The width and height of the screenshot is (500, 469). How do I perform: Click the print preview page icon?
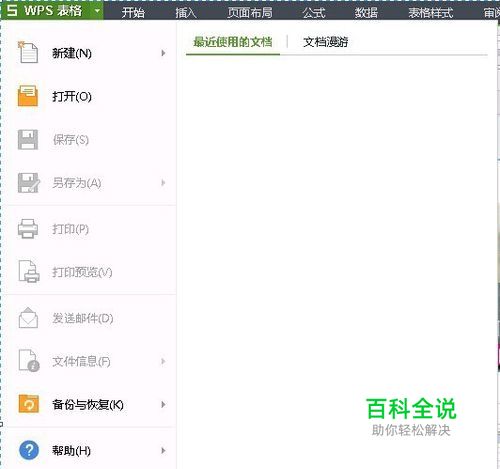click(x=29, y=272)
